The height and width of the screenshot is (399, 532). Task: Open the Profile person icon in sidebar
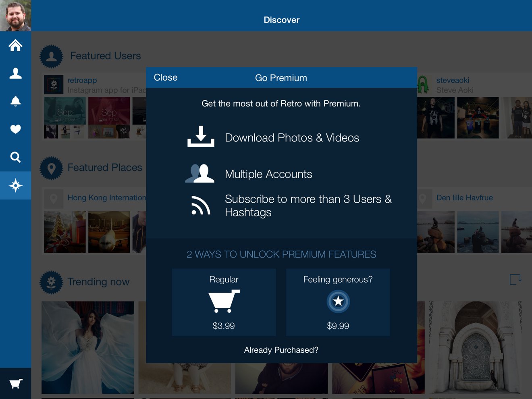click(15, 73)
